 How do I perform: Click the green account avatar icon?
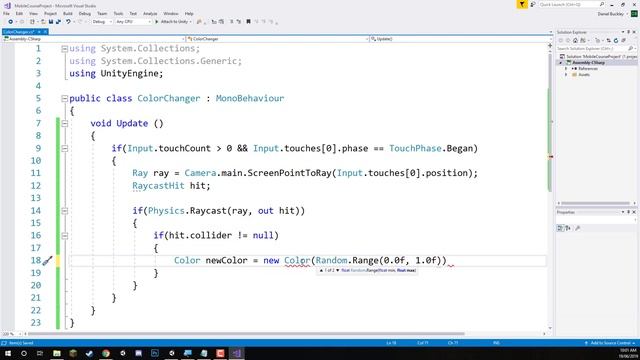coord(634,14)
